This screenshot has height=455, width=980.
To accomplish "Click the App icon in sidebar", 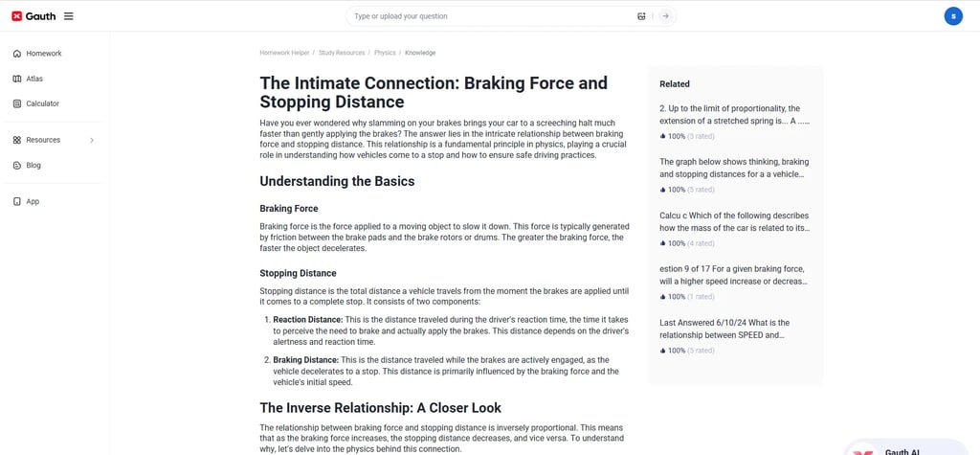I will coord(17,201).
